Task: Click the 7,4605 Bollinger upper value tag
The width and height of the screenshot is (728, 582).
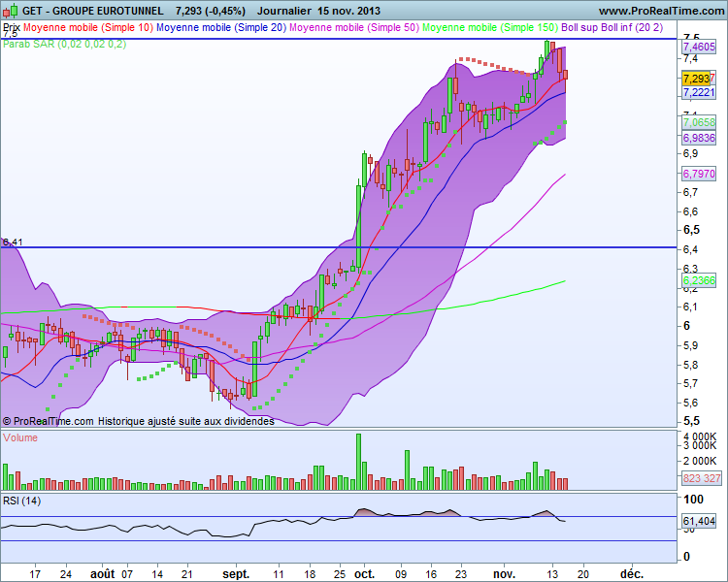Action: coord(699,47)
